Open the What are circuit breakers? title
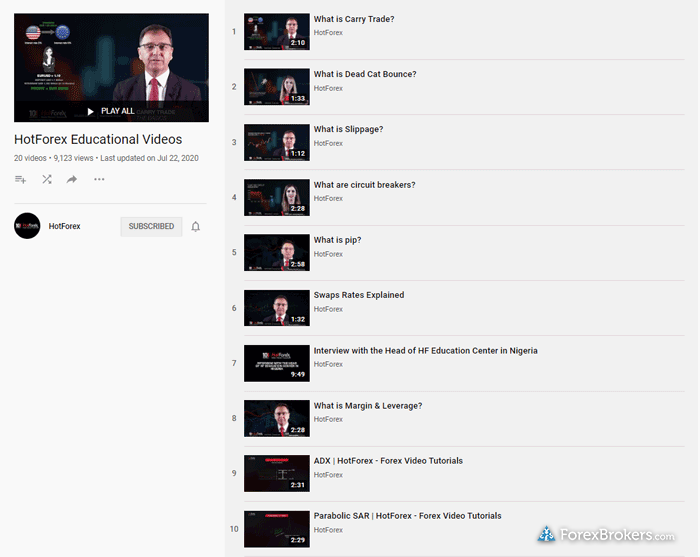 click(x=364, y=185)
